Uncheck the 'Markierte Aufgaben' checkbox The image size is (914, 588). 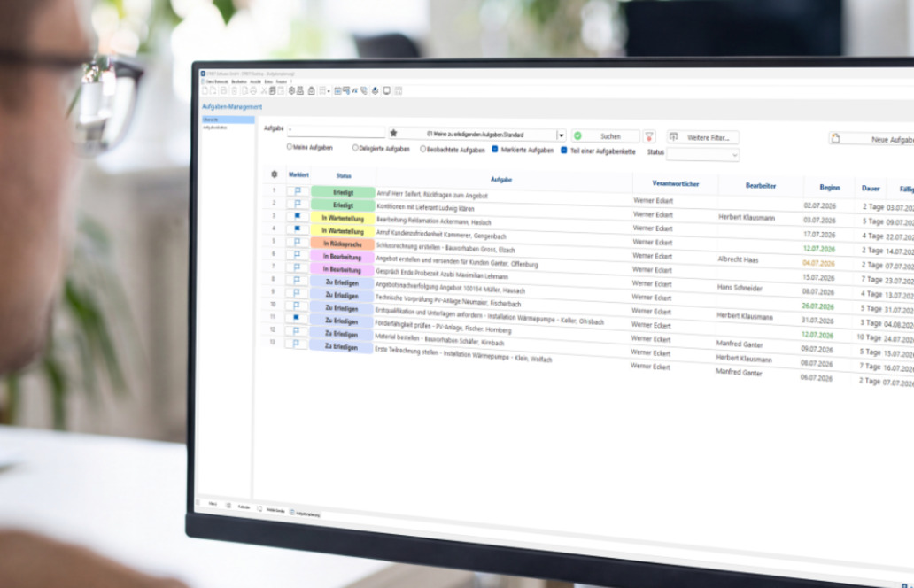tap(495, 149)
